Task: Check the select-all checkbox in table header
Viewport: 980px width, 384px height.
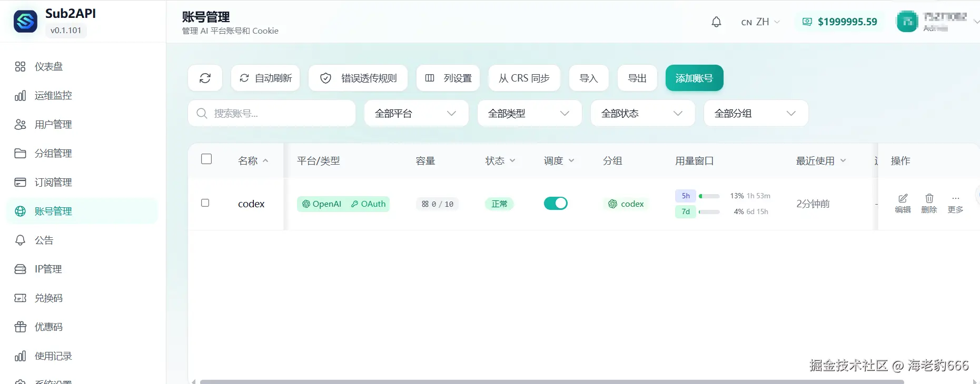Action: click(x=206, y=159)
